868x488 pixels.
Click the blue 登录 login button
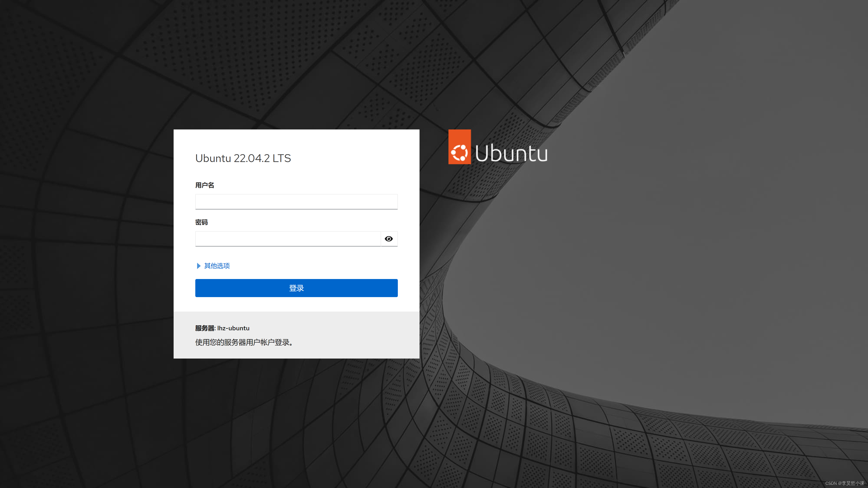click(x=296, y=288)
